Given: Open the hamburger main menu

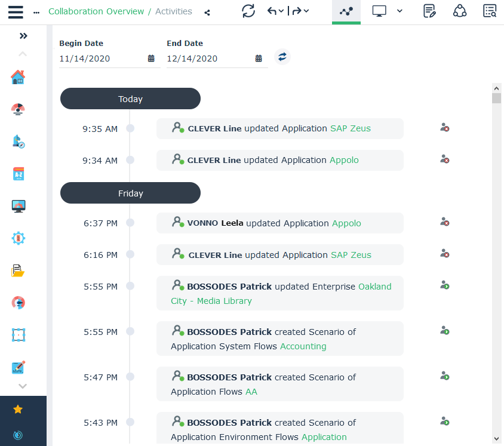Looking at the screenshot, I should click(x=16, y=12).
